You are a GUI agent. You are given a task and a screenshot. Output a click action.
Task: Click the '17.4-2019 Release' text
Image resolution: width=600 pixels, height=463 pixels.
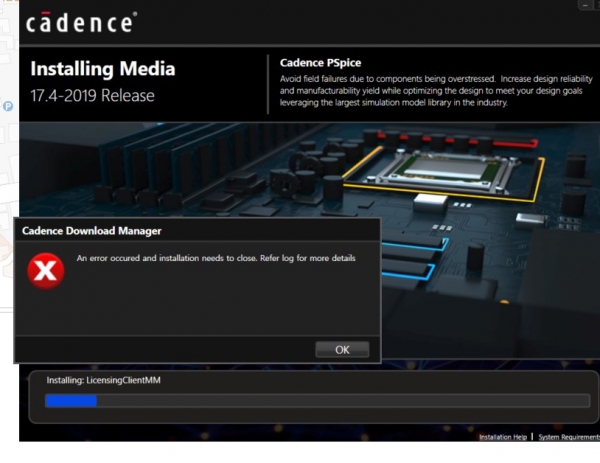[x=92, y=96]
